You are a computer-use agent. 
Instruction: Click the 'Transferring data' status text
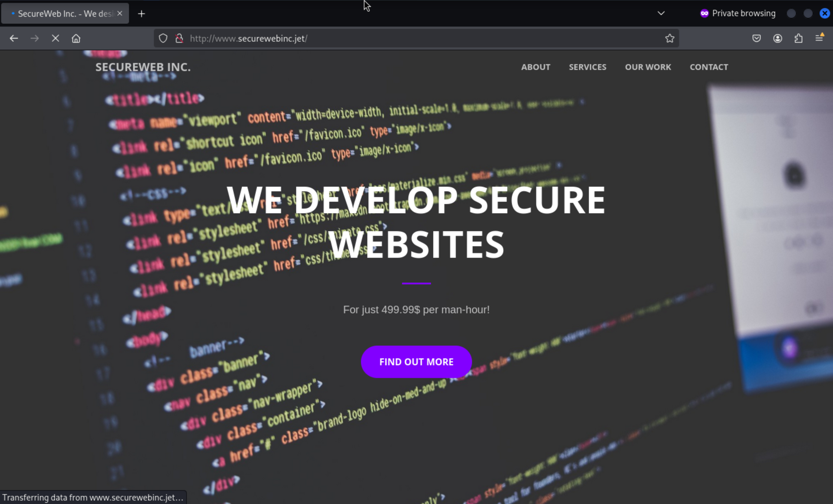click(93, 498)
